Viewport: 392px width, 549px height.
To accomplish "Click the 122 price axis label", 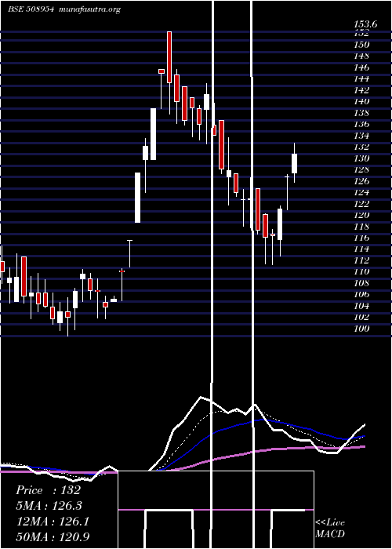I will tap(361, 204).
